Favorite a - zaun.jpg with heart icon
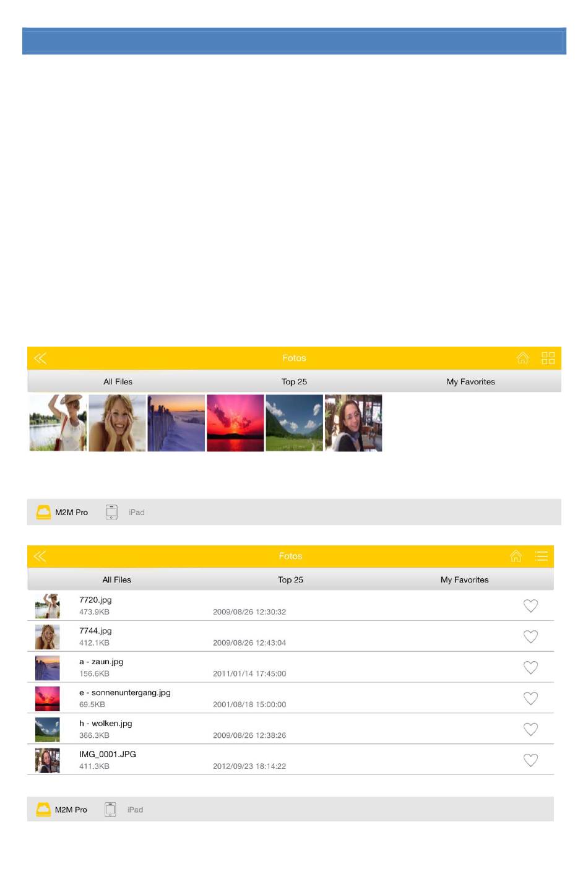The image size is (588, 879). (530, 668)
